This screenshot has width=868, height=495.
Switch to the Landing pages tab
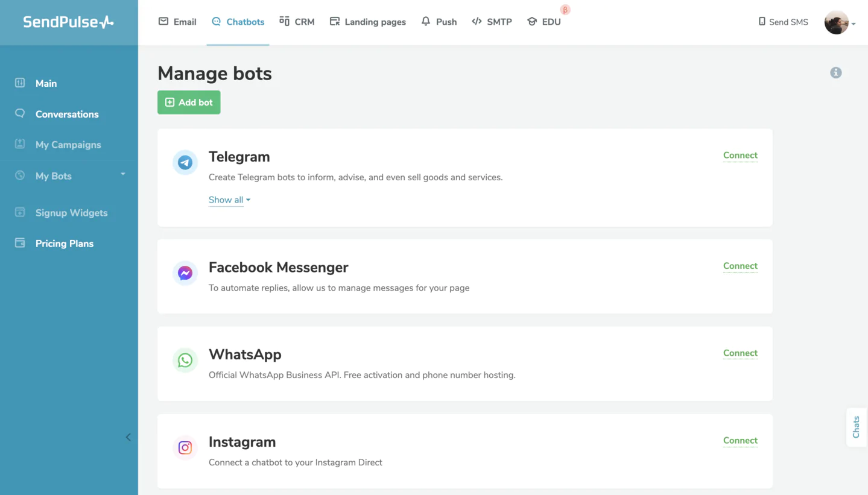368,22
